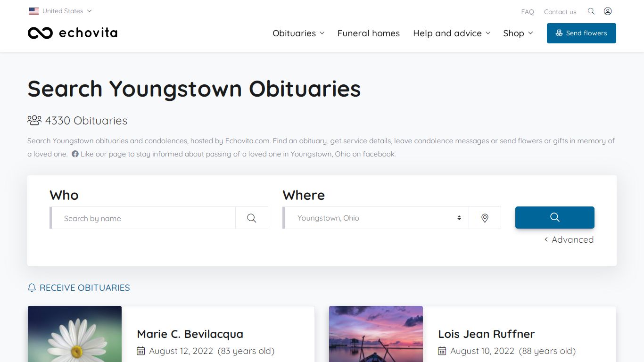
Task: Open the Contact us link
Action: click(x=560, y=12)
